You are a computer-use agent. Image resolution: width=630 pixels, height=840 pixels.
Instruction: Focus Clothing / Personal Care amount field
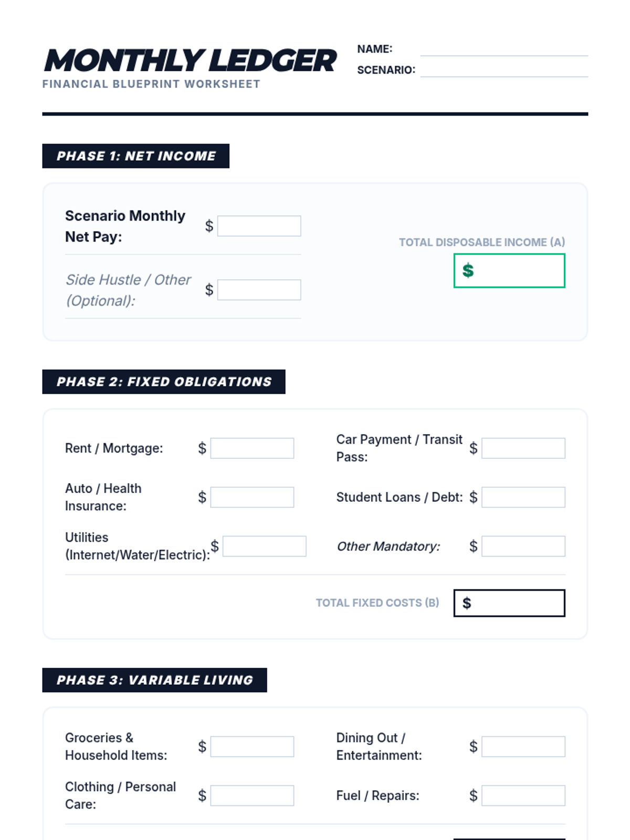pos(252,796)
